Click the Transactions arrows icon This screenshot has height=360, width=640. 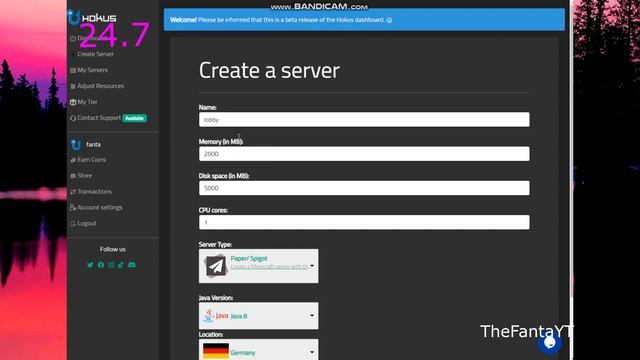pyautogui.click(x=73, y=192)
